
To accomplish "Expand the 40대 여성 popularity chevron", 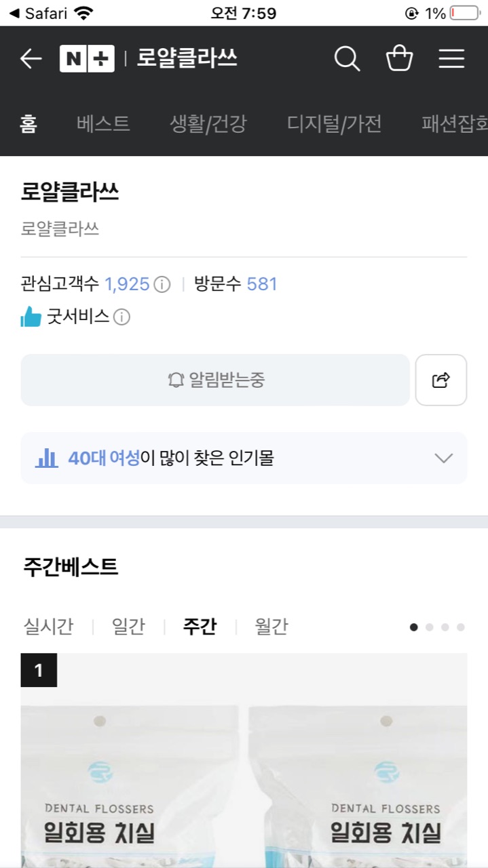I will pyautogui.click(x=443, y=458).
